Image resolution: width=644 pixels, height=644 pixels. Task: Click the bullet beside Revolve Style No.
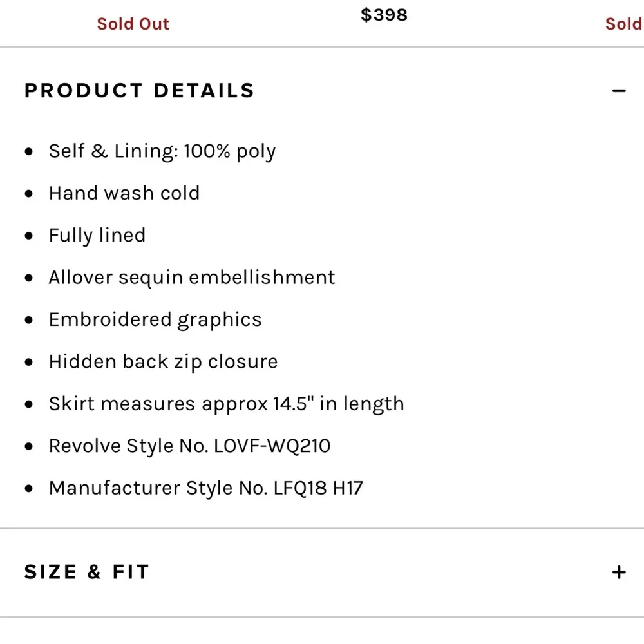tap(28, 446)
